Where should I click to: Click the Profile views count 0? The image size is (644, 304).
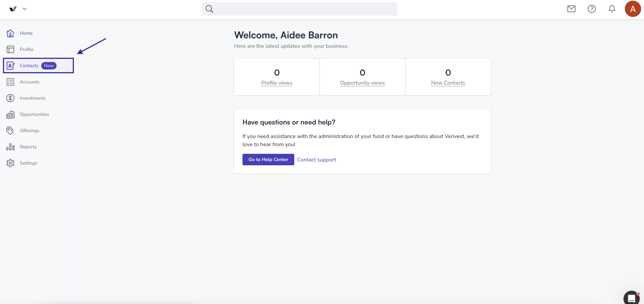point(277,73)
